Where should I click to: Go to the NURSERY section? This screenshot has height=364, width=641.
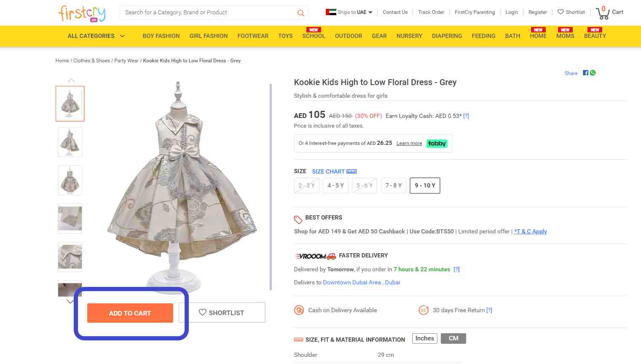409,36
